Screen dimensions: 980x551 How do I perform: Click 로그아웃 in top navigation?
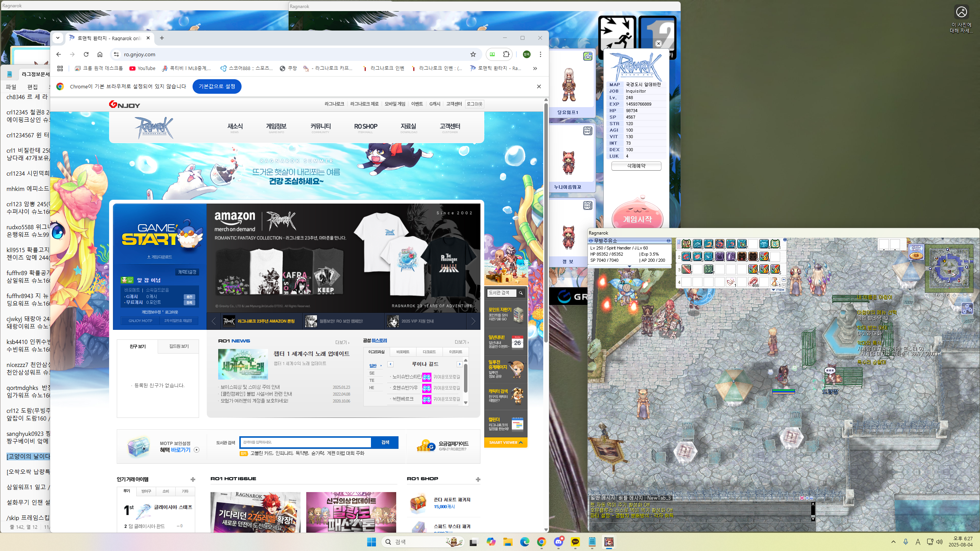click(x=475, y=104)
